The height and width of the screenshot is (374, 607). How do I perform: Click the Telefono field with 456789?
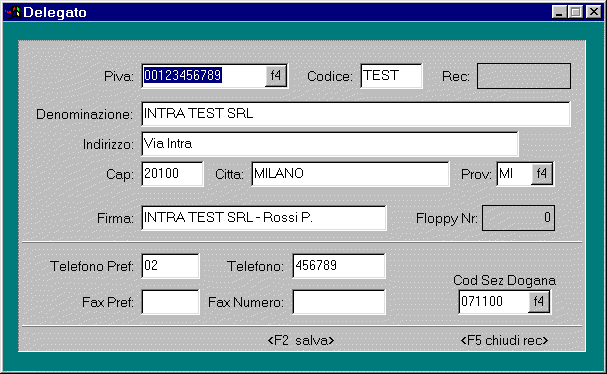tap(339, 266)
